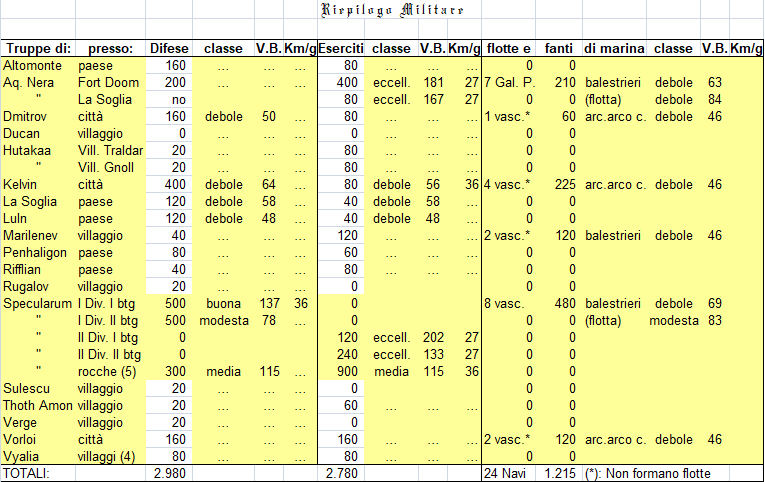Select the 'Rifflian' cell
This screenshot has height=482, width=765.
[22, 269]
